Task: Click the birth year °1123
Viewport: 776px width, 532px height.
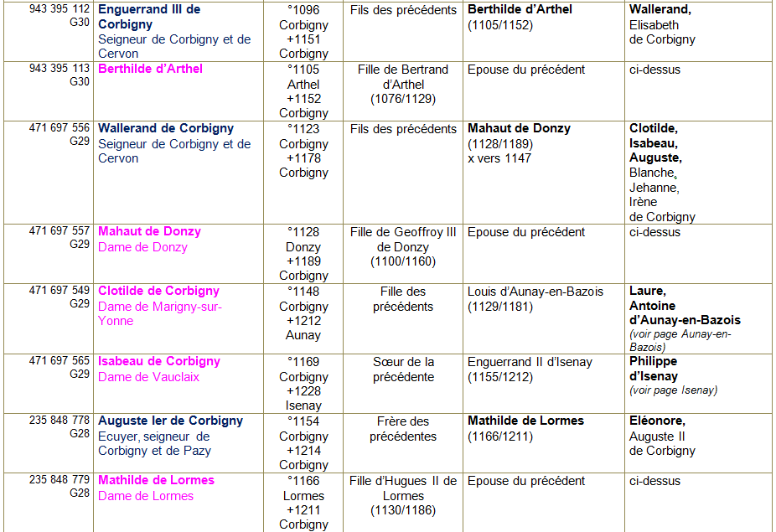Action: click(303, 129)
